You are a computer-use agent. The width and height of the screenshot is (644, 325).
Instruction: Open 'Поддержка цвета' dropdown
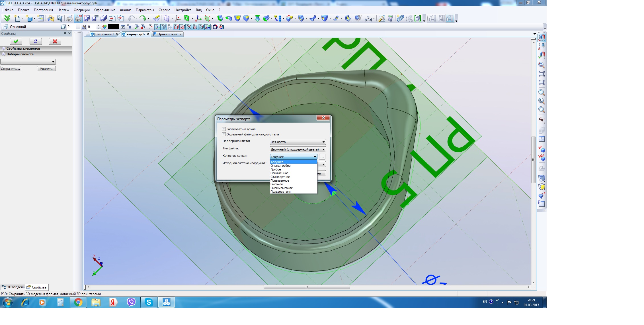tap(298, 142)
